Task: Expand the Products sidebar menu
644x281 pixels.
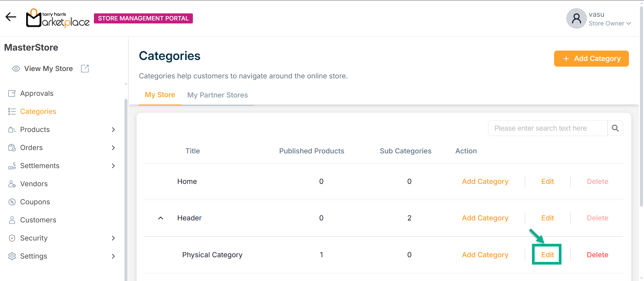Action: (x=113, y=130)
